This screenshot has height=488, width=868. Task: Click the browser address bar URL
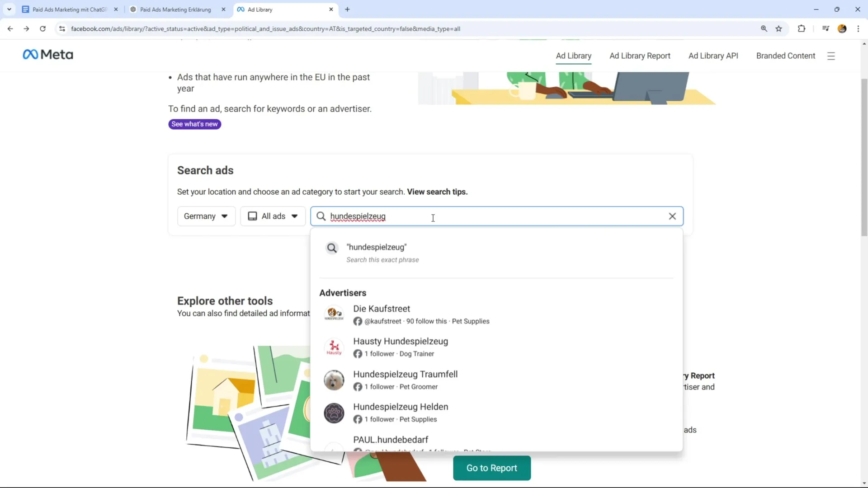[x=265, y=28]
